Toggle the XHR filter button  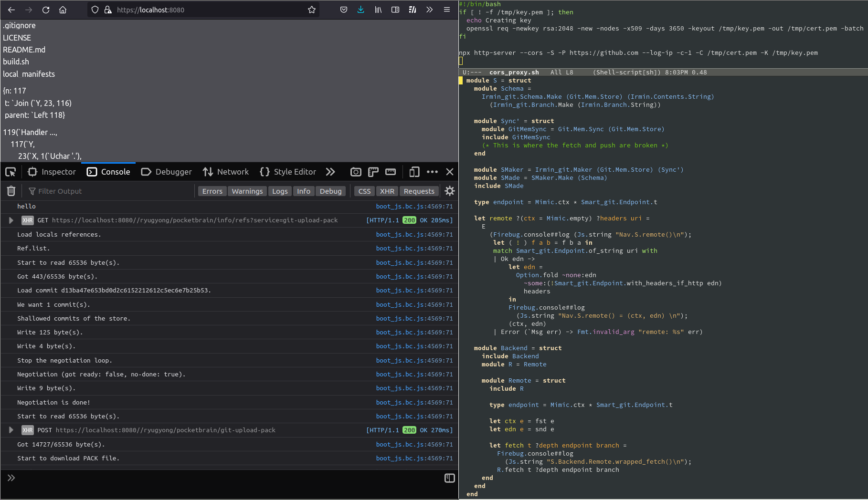(387, 191)
